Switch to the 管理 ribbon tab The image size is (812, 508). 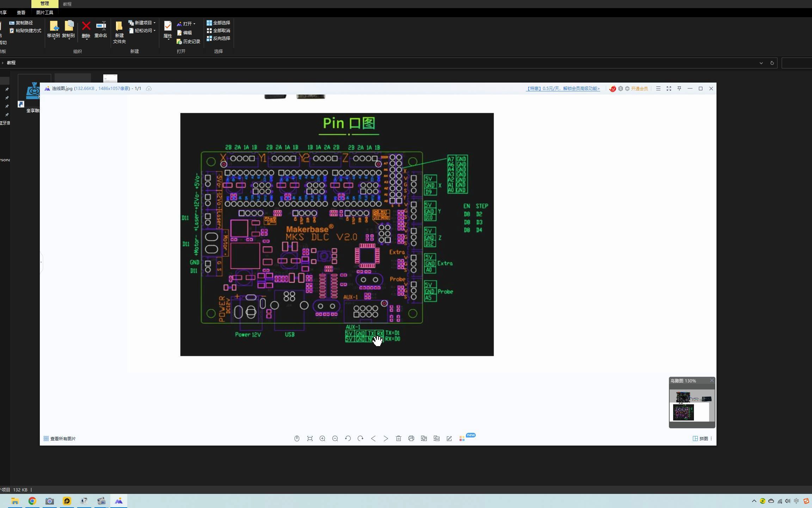tap(45, 4)
